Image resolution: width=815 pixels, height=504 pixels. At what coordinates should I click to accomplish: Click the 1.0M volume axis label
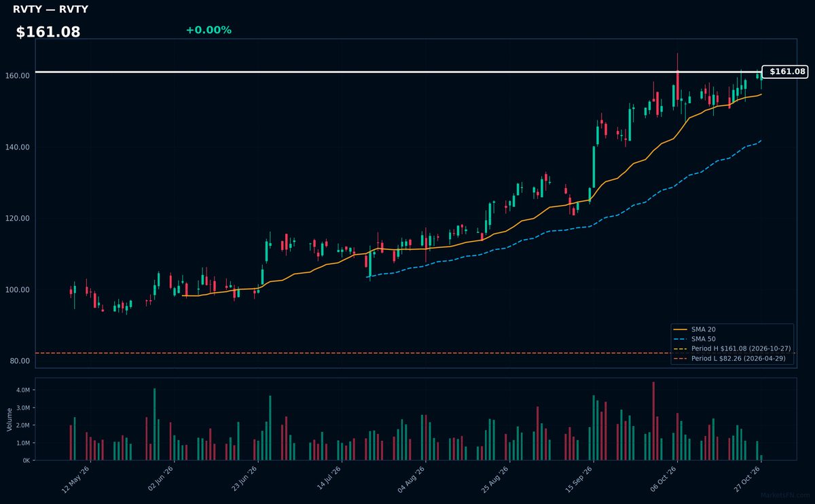(x=22, y=443)
